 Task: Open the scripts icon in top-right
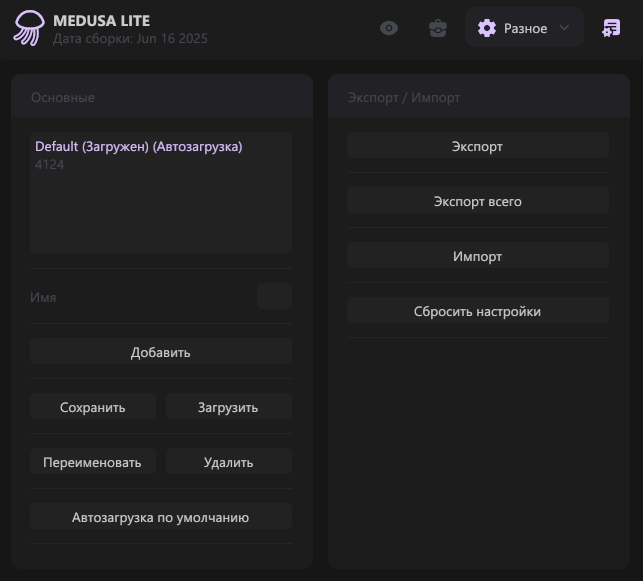(611, 28)
